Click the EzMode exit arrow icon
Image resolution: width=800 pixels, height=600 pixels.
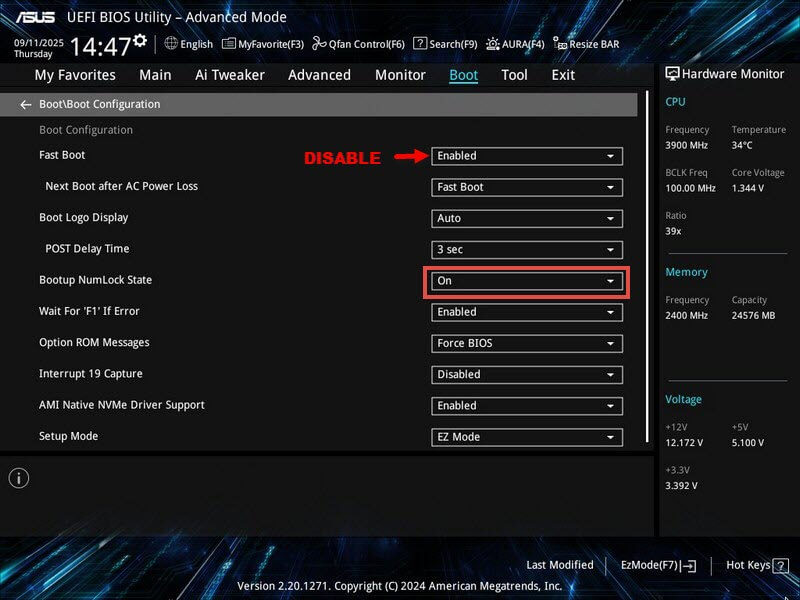[x=689, y=565]
